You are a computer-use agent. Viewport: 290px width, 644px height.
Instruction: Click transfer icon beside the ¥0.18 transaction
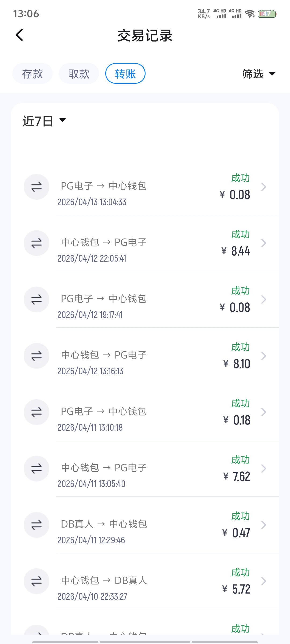37,412
